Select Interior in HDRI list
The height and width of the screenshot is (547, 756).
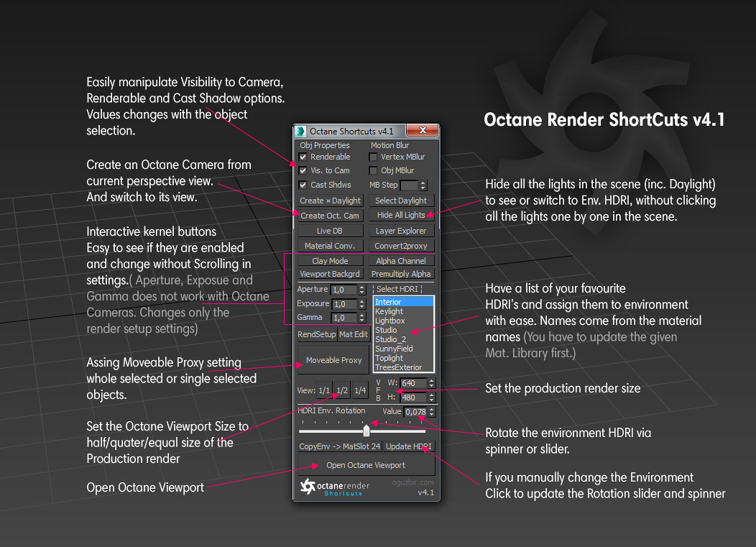click(404, 302)
